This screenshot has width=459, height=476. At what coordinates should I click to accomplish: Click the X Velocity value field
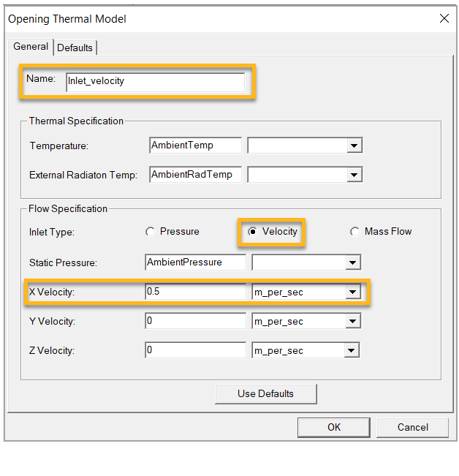pos(195,292)
